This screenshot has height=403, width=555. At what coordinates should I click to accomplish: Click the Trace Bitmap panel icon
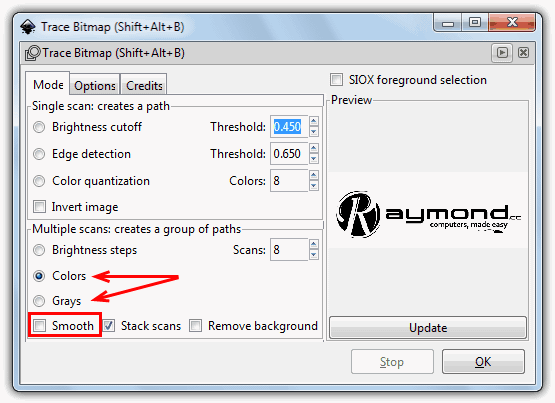(x=33, y=53)
